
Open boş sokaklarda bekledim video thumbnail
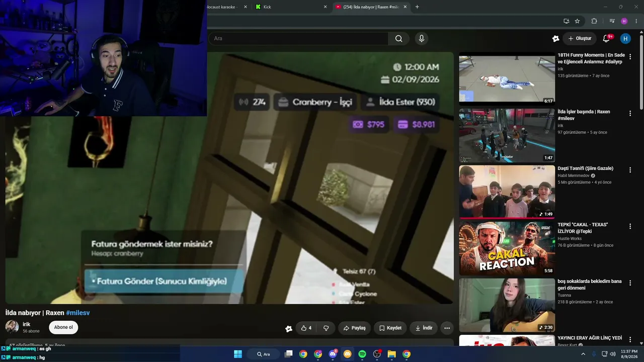point(507,305)
